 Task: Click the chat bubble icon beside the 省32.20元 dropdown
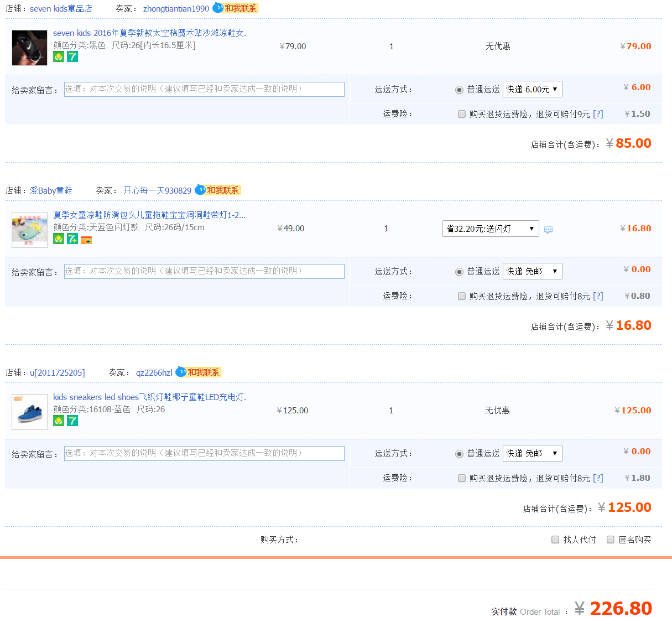pyautogui.click(x=548, y=230)
